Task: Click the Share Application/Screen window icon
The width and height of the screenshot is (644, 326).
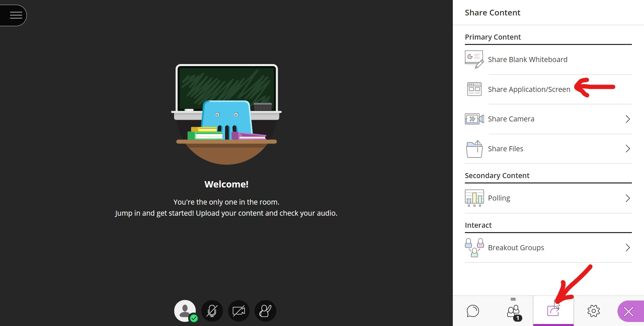Action: tap(474, 89)
